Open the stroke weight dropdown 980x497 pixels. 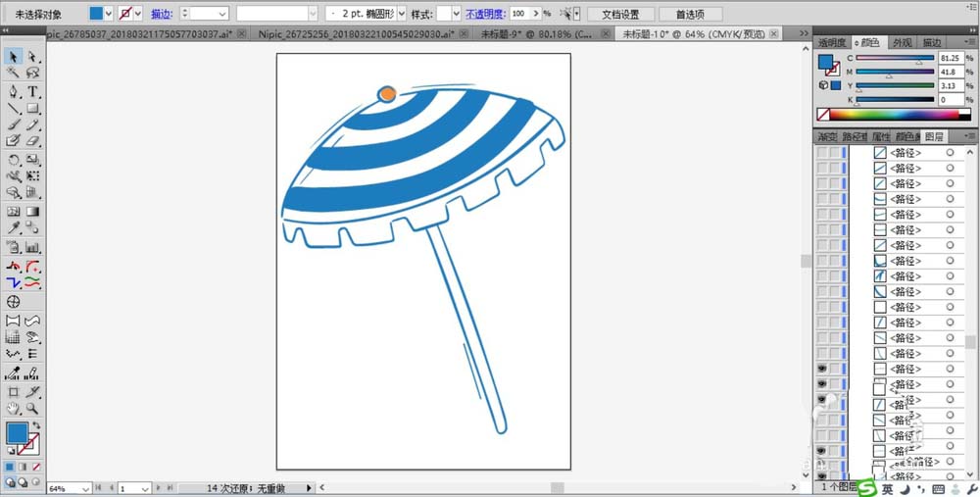pyautogui.click(x=222, y=14)
